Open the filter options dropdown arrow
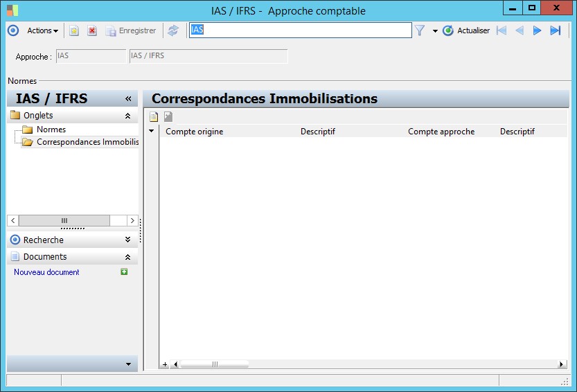This screenshot has height=392, width=577. [435, 31]
